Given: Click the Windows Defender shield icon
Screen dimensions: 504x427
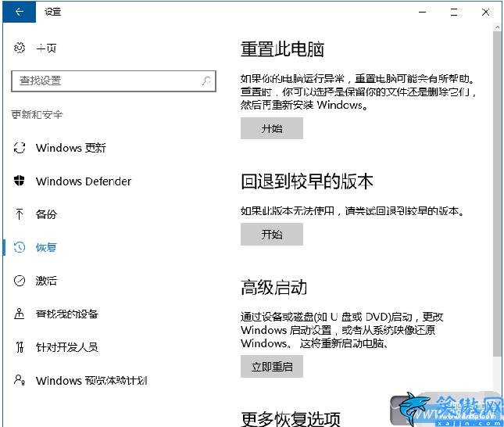Looking at the screenshot, I should coord(20,181).
